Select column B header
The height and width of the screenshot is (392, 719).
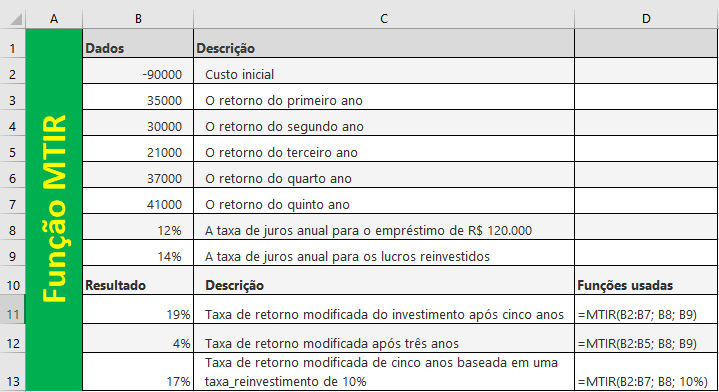pos(138,19)
